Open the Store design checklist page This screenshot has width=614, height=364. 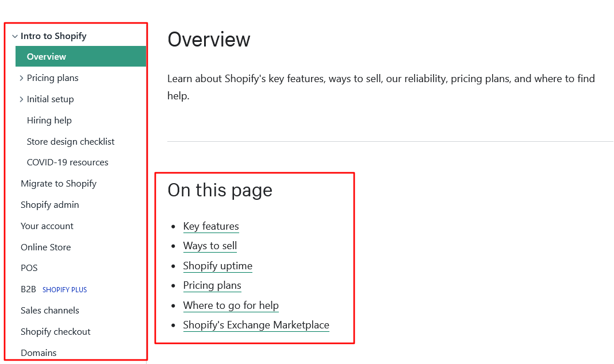pos(71,141)
